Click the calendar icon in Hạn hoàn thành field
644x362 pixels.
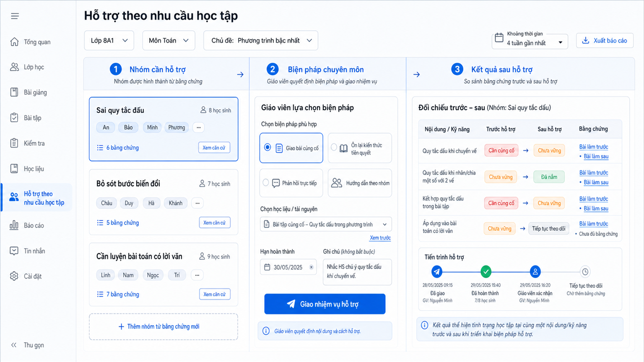[x=267, y=267]
